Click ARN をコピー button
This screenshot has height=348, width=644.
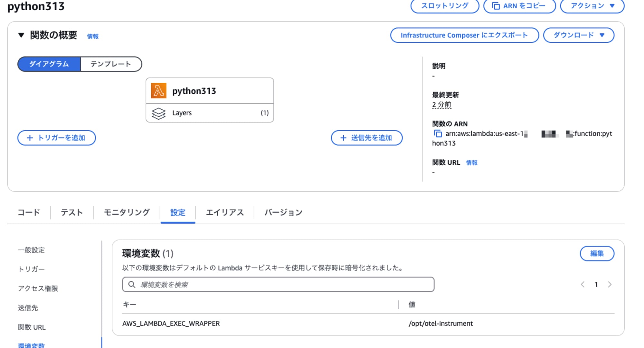coord(519,6)
